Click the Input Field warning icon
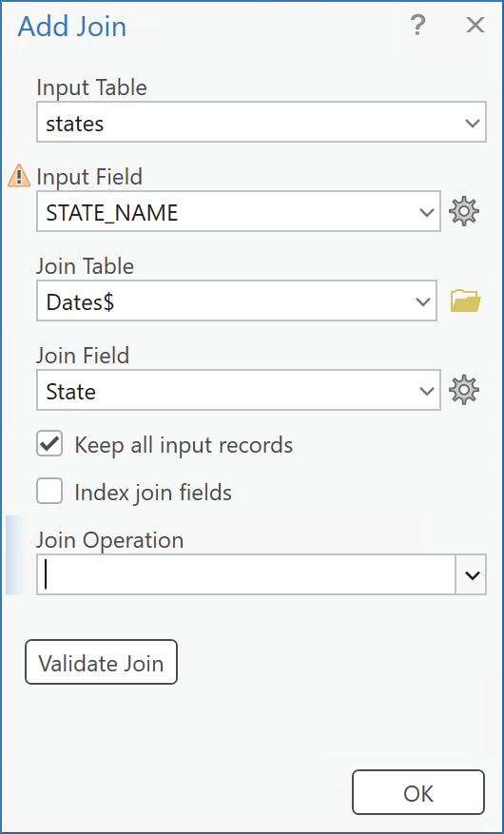 [19, 176]
